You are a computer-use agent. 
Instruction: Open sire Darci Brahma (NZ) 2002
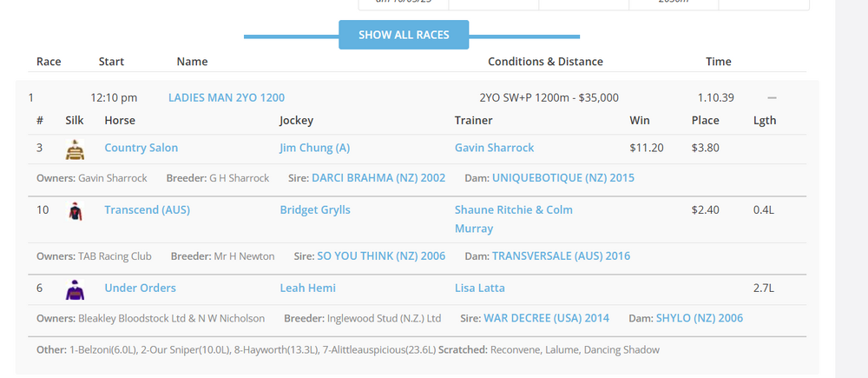[x=378, y=178]
